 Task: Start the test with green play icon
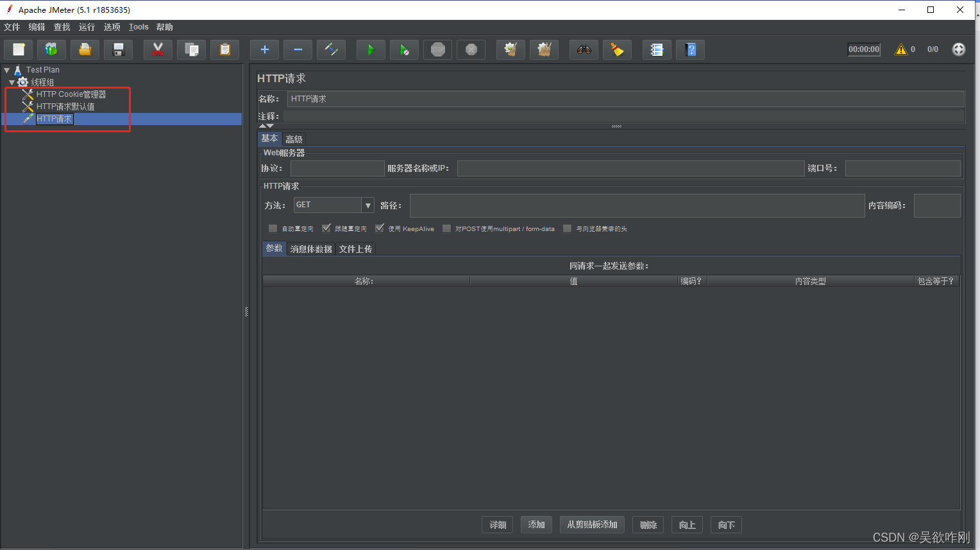[x=371, y=49]
